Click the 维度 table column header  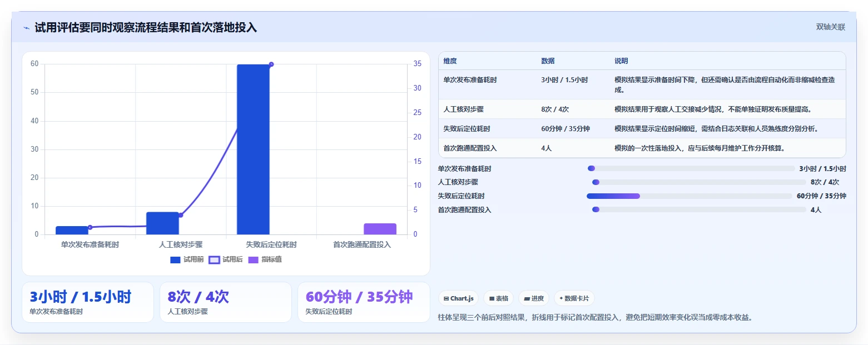[450, 61]
